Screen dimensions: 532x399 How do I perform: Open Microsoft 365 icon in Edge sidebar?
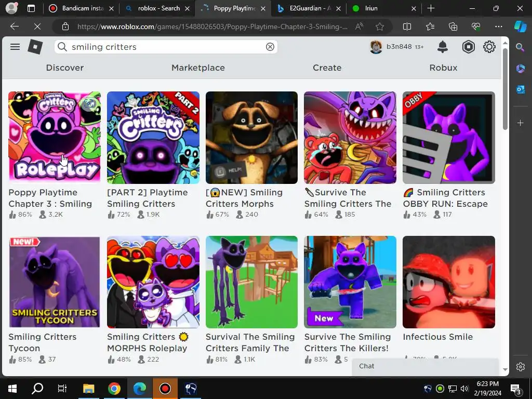[x=520, y=69]
